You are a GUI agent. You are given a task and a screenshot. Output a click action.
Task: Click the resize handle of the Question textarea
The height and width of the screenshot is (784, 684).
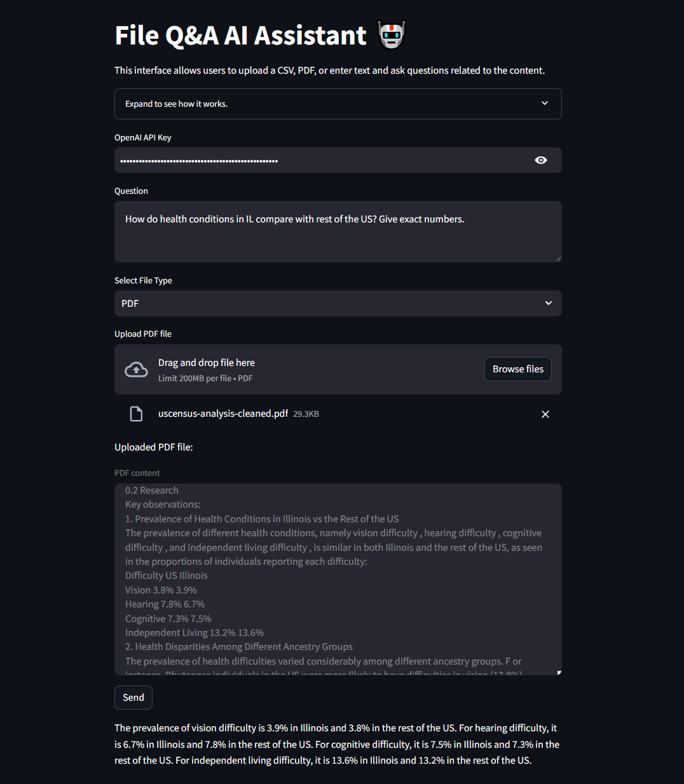click(558, 257)
